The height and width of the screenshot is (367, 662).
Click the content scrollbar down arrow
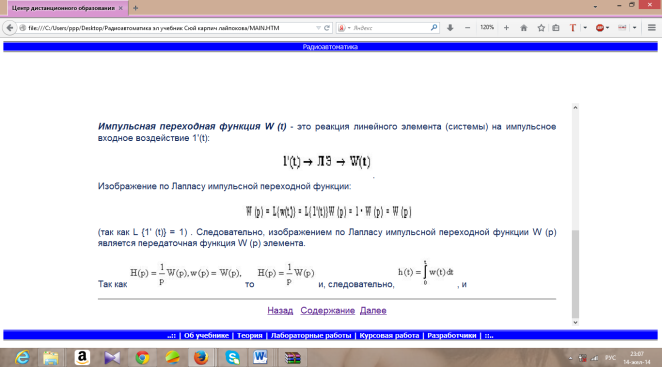[x=575, y=322]
